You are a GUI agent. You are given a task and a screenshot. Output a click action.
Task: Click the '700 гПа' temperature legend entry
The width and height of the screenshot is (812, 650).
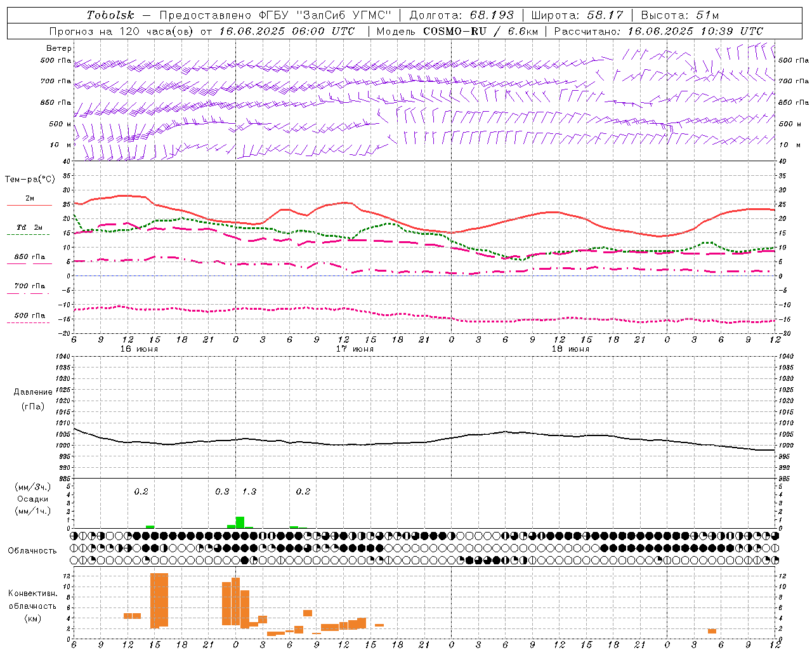pos(30,286)
